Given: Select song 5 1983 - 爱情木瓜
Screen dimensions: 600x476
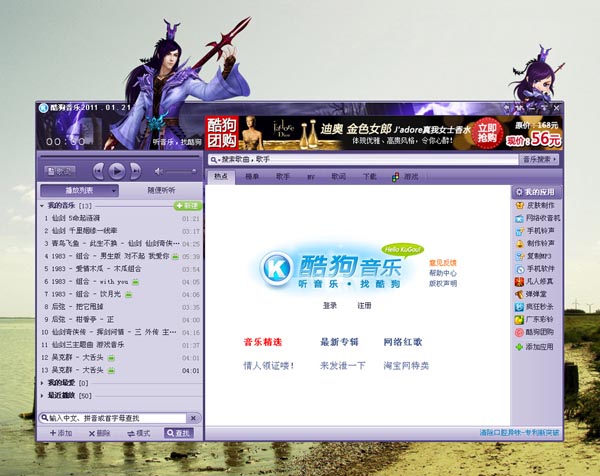Looking at the screenshot, I should coord(121,269).
